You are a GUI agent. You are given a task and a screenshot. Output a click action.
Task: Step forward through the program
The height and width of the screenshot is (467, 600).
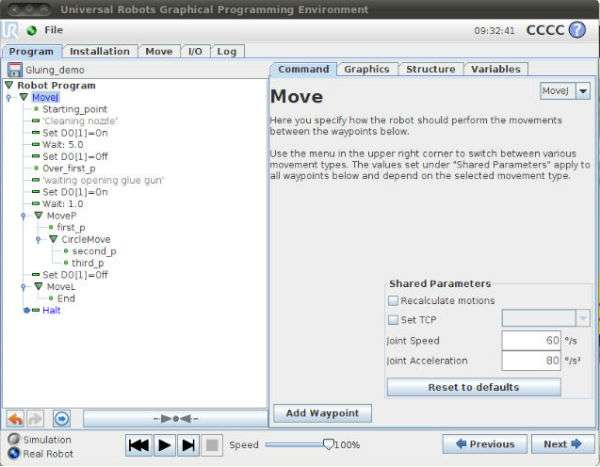188,445
